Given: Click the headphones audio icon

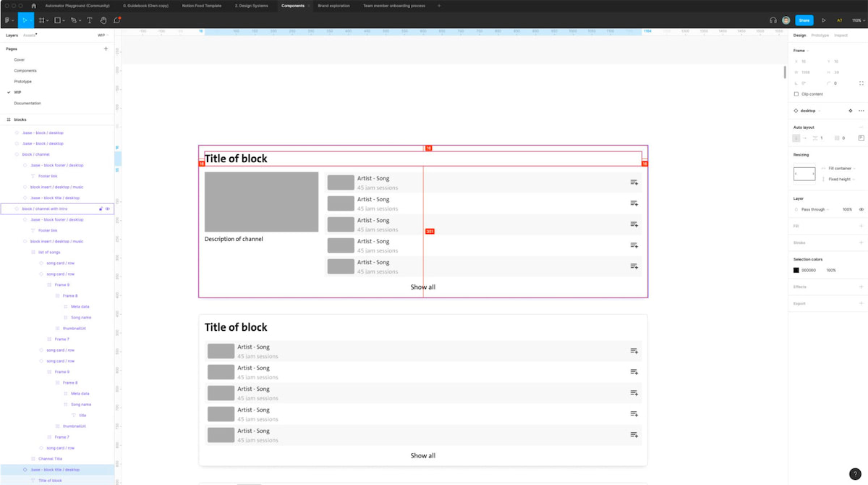Looking at the screenshot, I should [773, 20].
